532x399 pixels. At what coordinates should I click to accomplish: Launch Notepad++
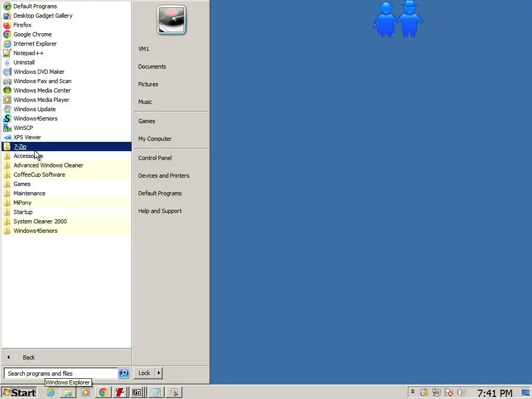point(66,53)
